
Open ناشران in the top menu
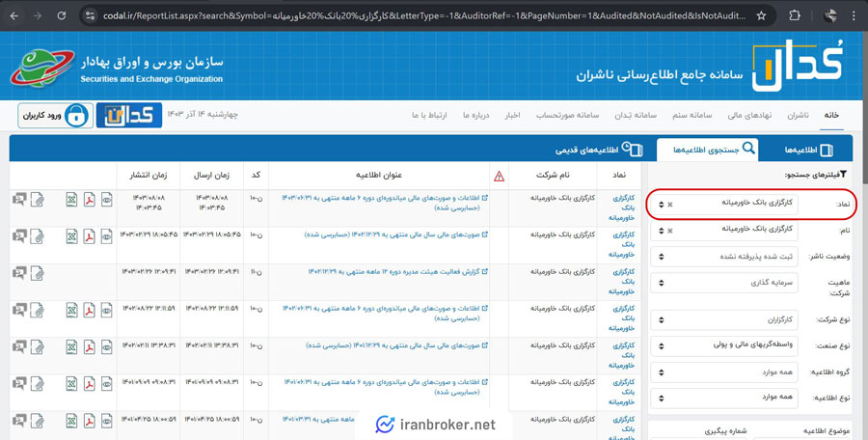pos(798,115)
